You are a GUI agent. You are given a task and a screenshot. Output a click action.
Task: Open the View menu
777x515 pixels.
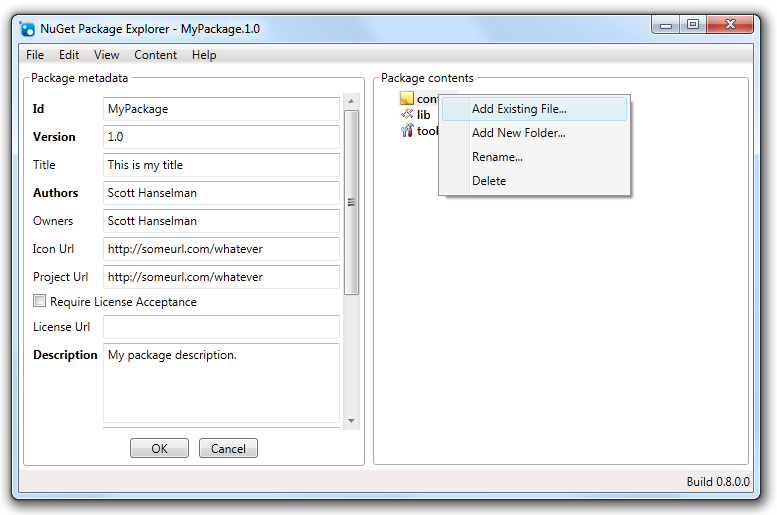pos(107,55)
